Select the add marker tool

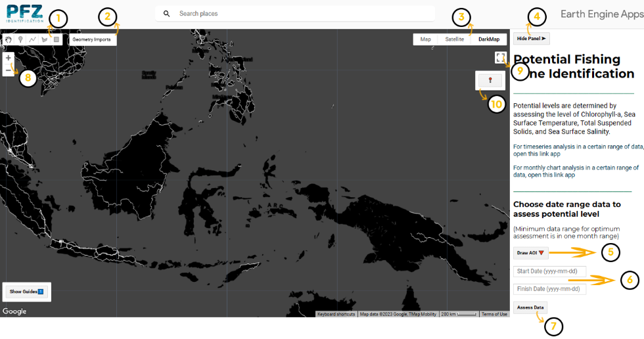point(20,39)
